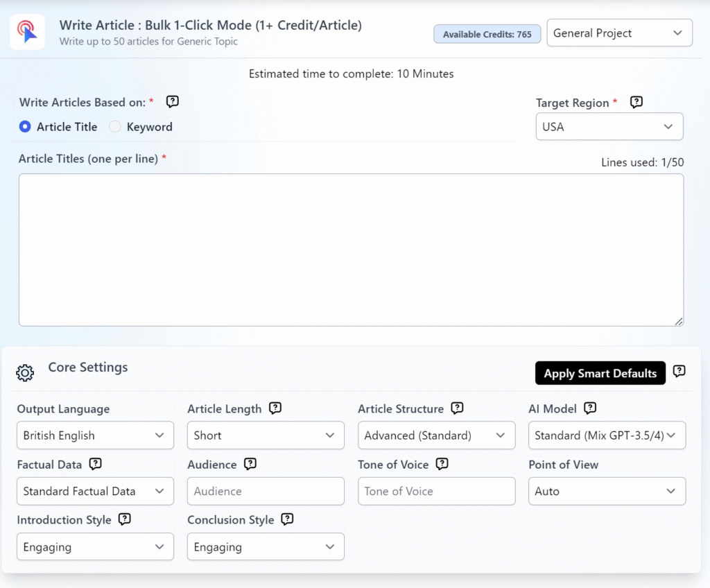Open help icon next to Target Region

coord(637,103)
